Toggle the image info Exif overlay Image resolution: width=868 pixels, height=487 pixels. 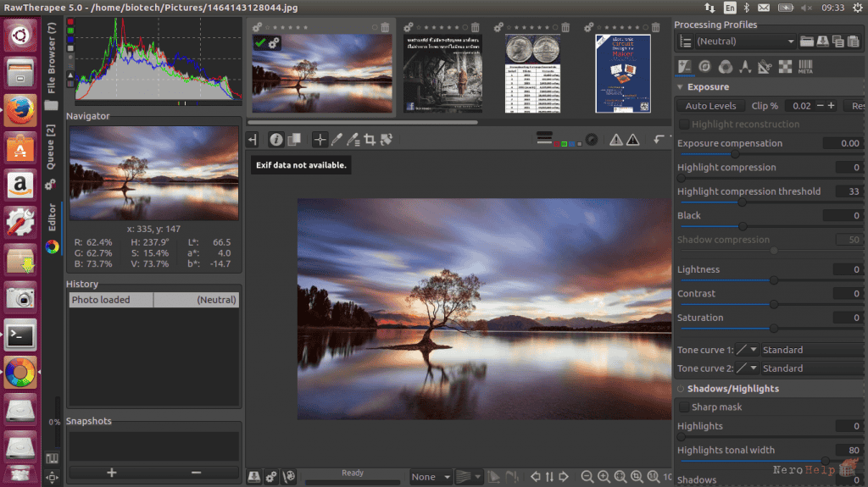[275, 140]
